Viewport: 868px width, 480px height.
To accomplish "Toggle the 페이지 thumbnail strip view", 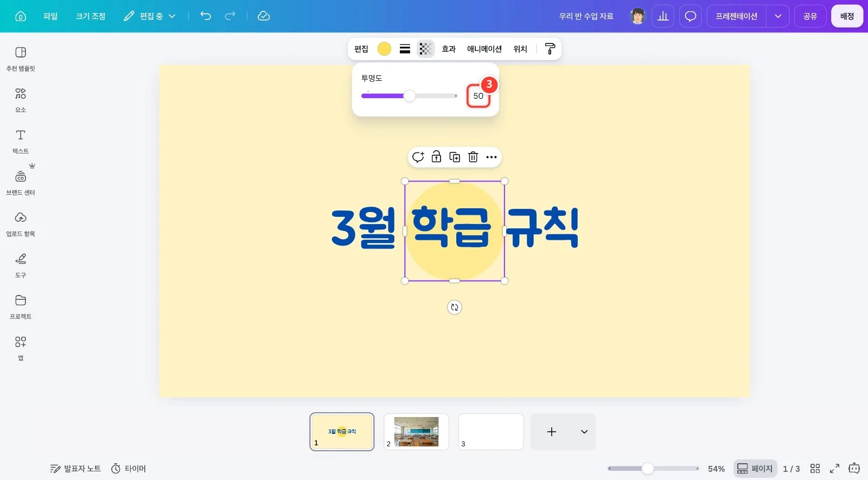I will click(755, 469).
